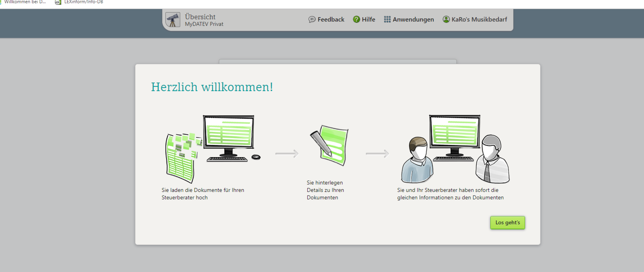Image resolution: width=644 pixels, height=272 pixels.
Task: Click the green Hilfe question mark icon
Action: point(356,19)
